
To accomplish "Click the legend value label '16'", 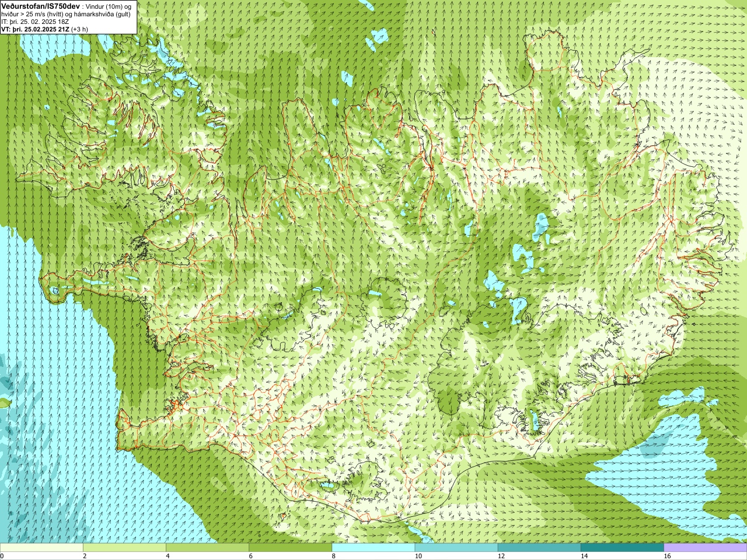I will (x=668, y=556).
